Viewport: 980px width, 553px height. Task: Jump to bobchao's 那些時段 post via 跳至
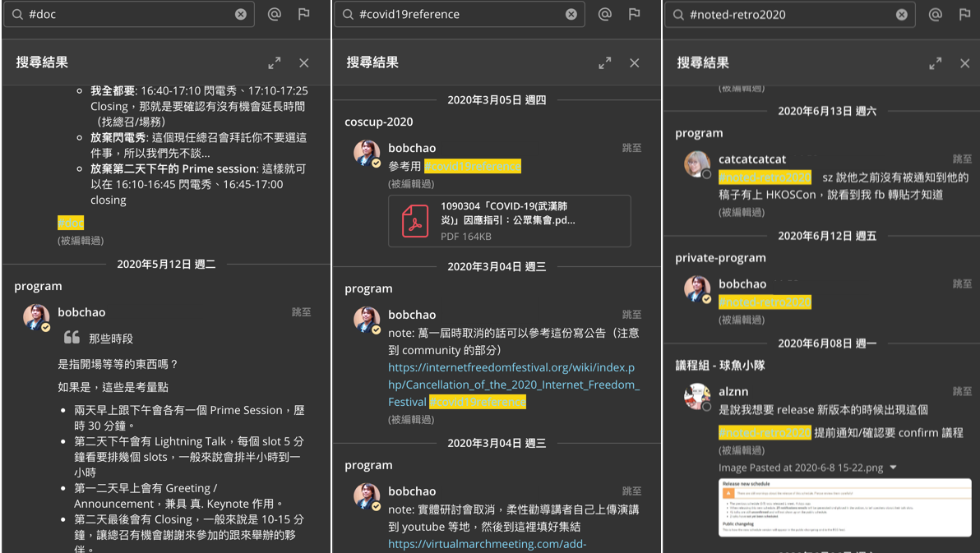[301, 311]
